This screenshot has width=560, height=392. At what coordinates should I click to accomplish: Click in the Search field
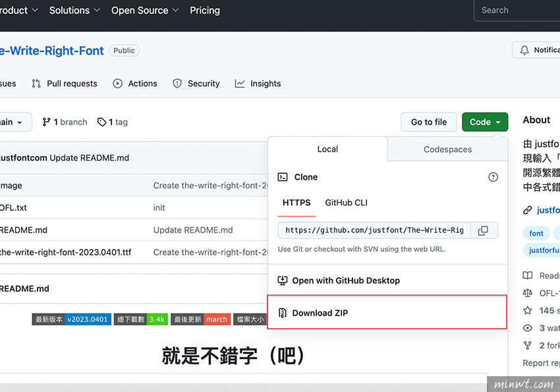pyautogui.click(x=517, y=11)
